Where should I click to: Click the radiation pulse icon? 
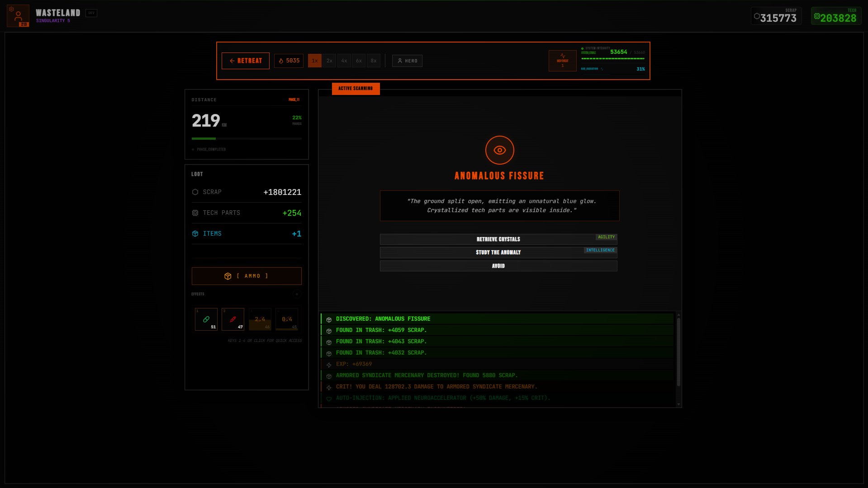click(x=602, y=69)
